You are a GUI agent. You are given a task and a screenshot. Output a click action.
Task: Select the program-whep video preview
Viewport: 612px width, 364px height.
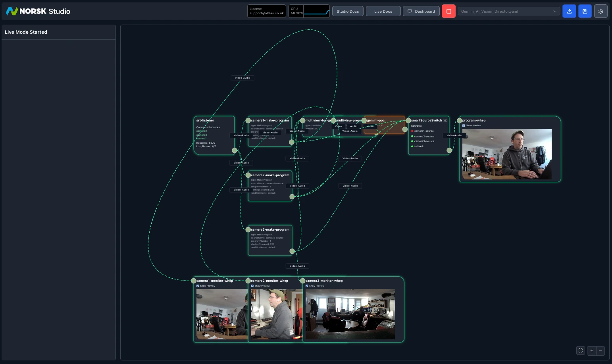tap(507, 154)
